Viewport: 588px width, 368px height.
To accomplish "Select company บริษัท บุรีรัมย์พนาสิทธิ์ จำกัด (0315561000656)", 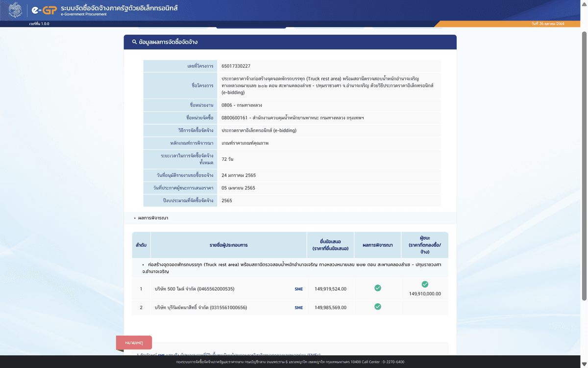I will pos(201,308).
